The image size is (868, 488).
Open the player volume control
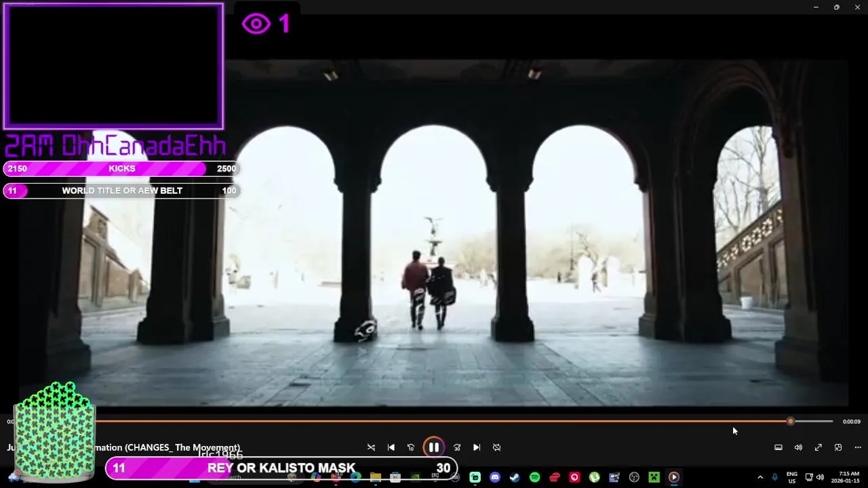[x=798, y=447]
